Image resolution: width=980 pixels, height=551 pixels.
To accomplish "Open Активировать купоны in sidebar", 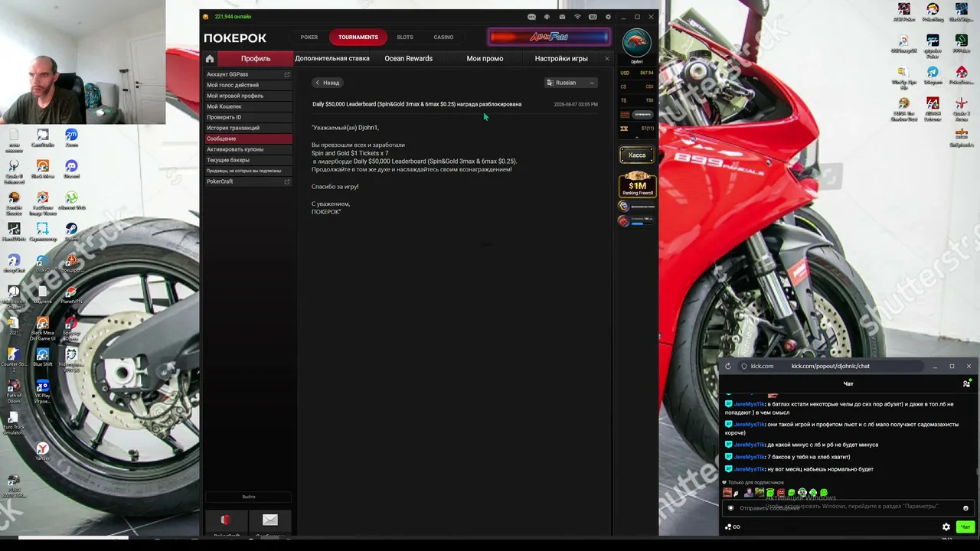I will pyautogui.click(x=249, y=149).
